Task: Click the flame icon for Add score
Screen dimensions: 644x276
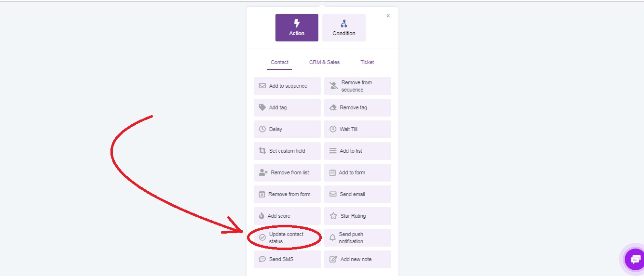Action: pos(261,216)
